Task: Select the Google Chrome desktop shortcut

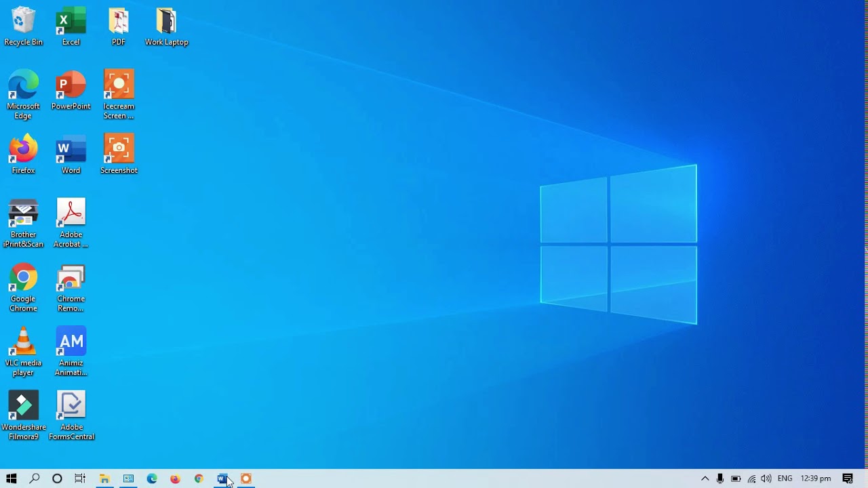Action: (23, 287)
